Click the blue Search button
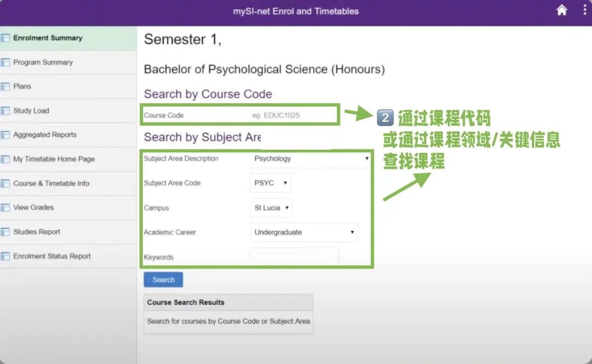Image resolution: width=592 pixels, height=364 pixels. (163, 280)
